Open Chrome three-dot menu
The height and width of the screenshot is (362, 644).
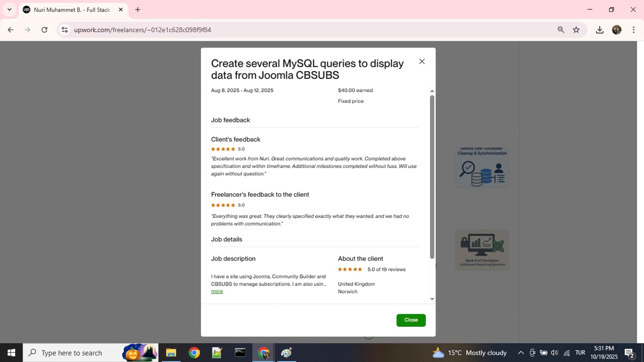click(633, 30)
